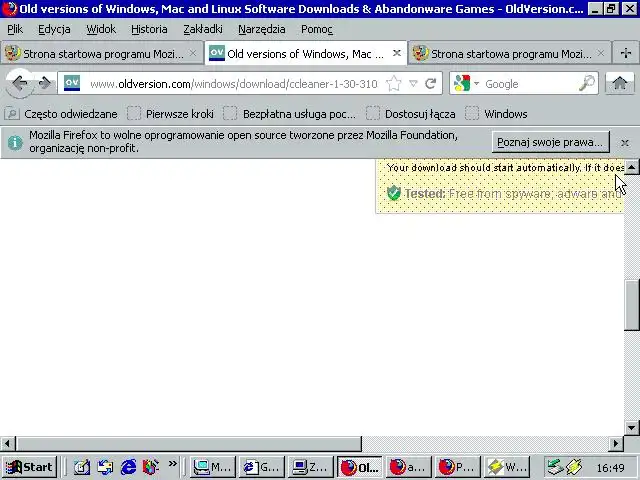Go to the Firefox home page button

620,83
